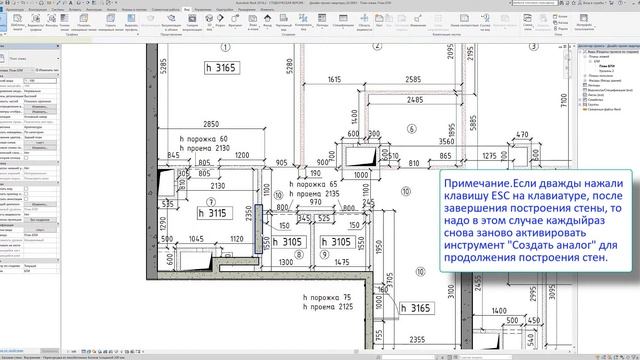
Task: Activate Cut Profile tool
Action: (x=131, y=22)
